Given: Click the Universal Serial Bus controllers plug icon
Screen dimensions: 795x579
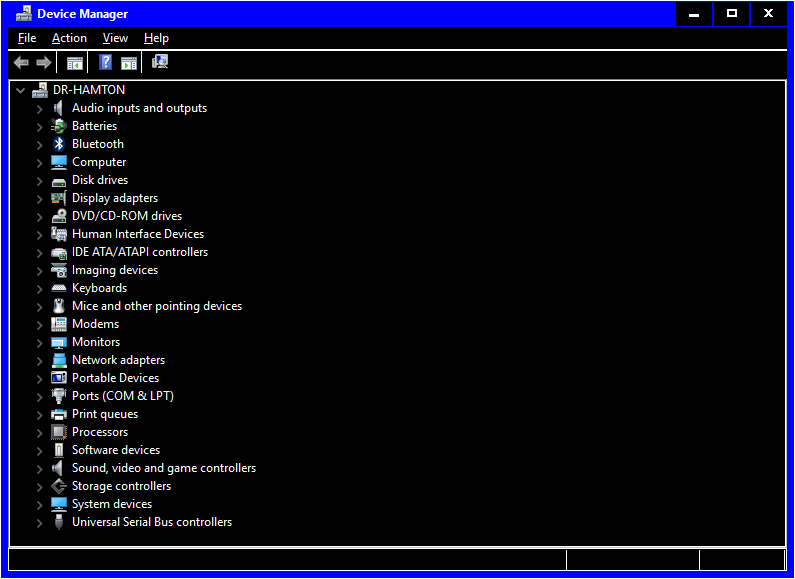Looking at the screenshot, I should 59,522.
